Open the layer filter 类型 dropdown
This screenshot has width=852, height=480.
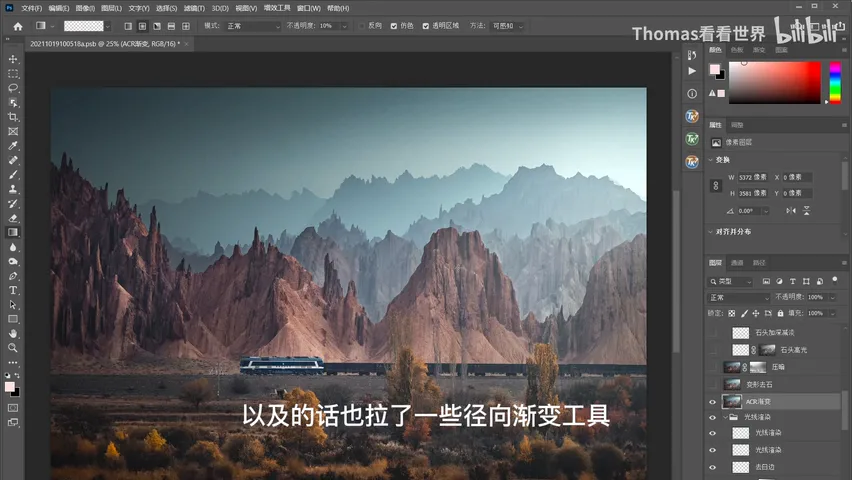pos(730,282)
